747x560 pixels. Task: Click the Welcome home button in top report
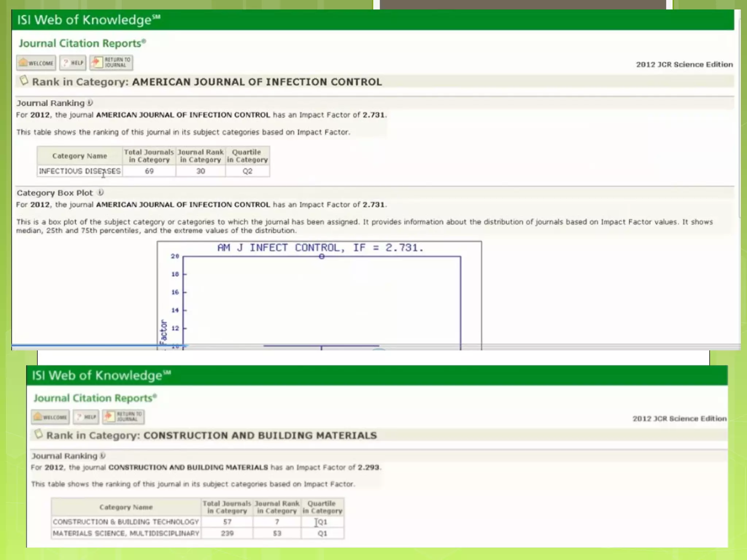(36, 63)
